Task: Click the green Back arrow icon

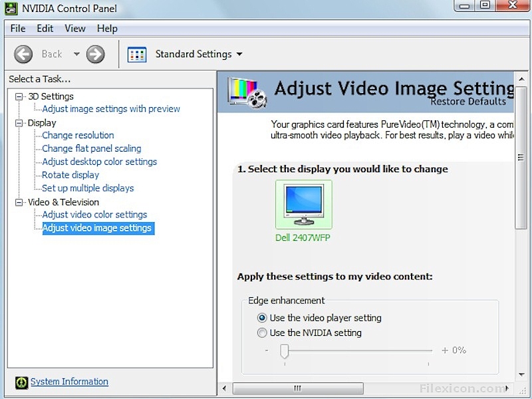Action: 23,54
